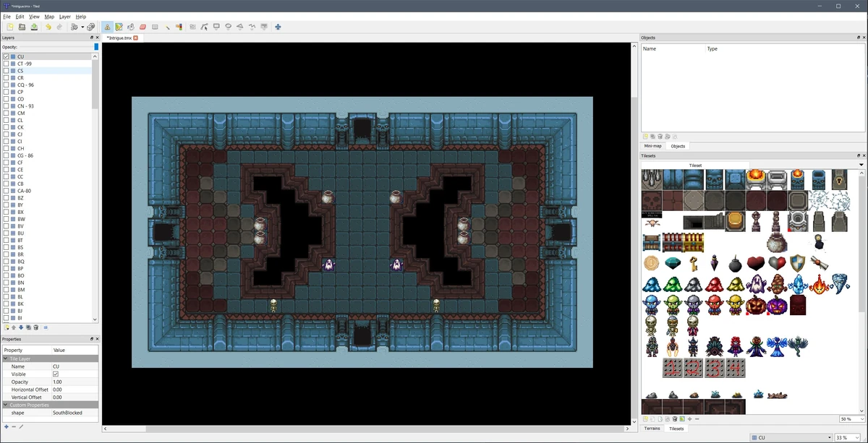Move selected layer down with blue arrow

pyautogui.click(x=21, y=327)
